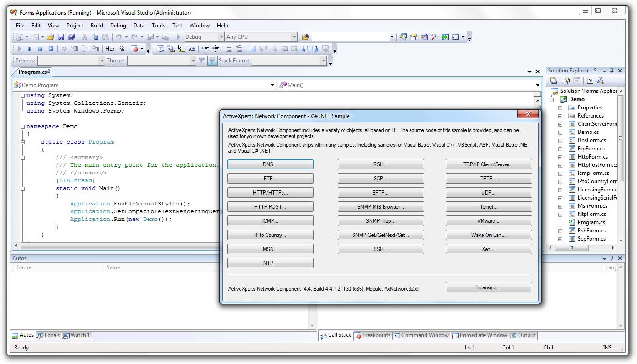The height and width of the screenshot is (364, 637).
Task: Click the SNMP MIB Browser... button
Action: [380, 207]
